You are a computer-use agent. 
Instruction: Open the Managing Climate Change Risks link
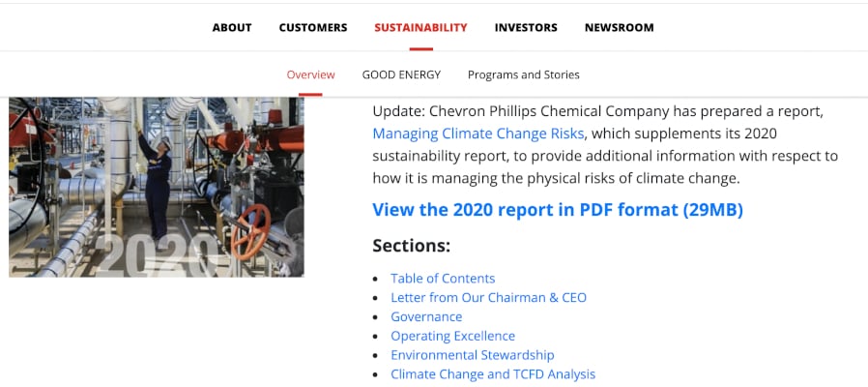(478, 134)
